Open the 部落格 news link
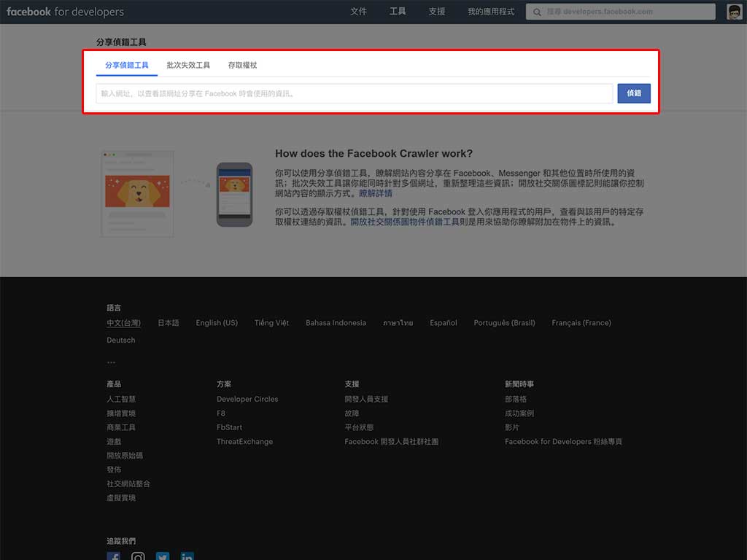 click(x=516, y=399)
